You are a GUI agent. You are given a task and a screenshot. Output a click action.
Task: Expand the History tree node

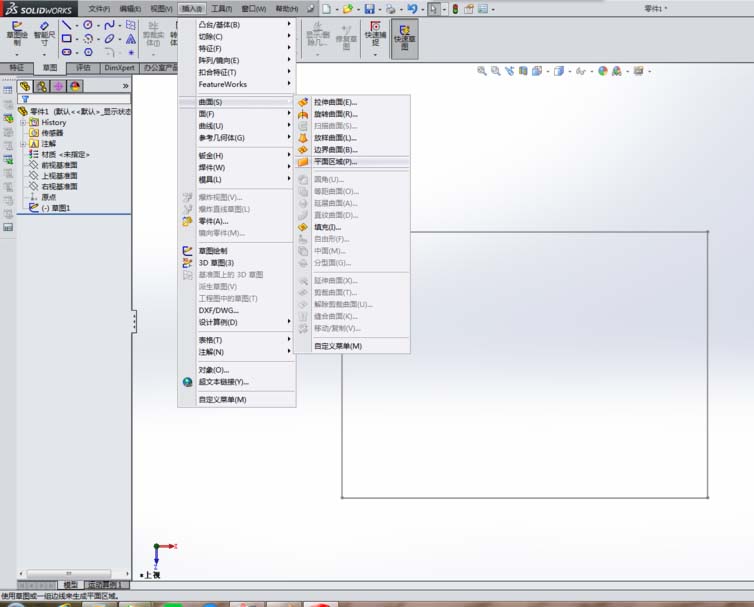(x=23, y=123)
